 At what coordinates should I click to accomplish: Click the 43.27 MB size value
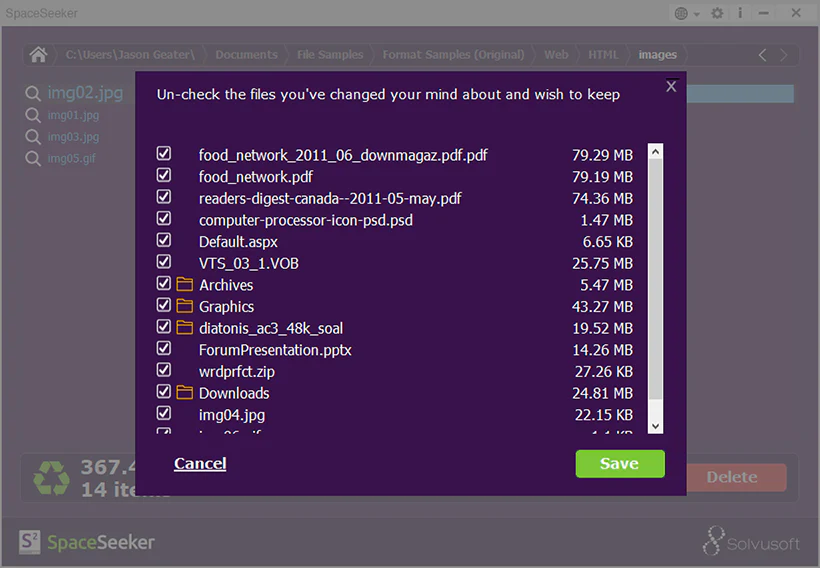[602, 306]
